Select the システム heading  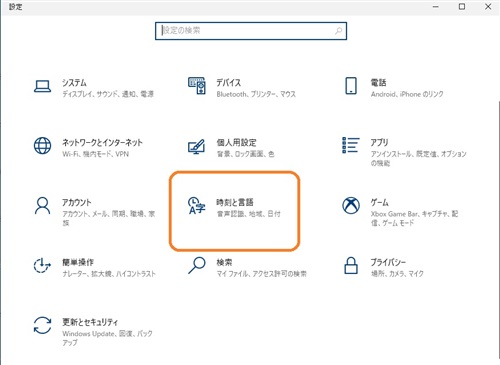[74, 83]
